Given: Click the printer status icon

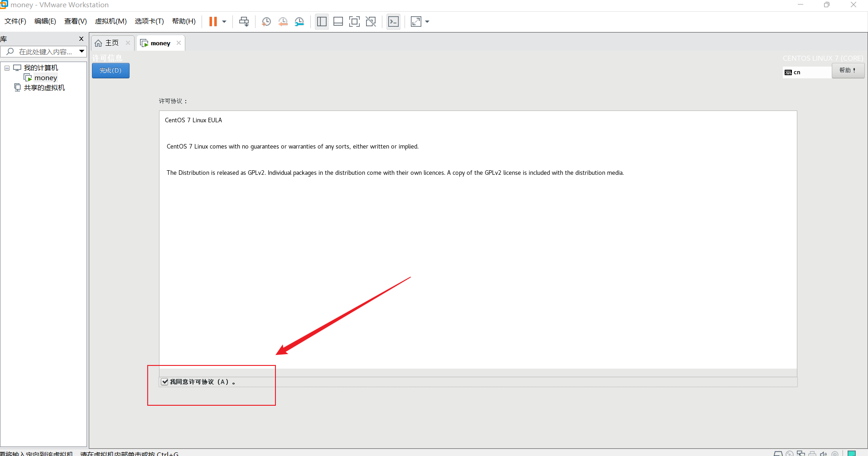Looking at the screenshot, I should coord(812,453).
